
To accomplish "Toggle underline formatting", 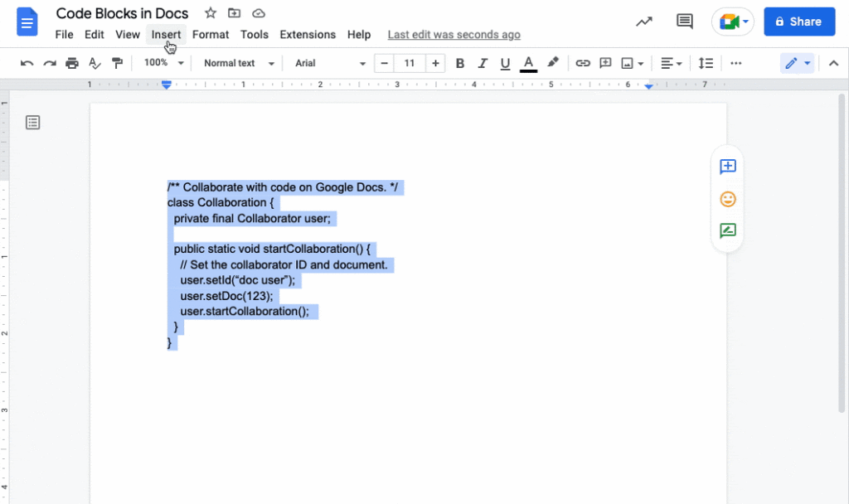I will (506, 63).
